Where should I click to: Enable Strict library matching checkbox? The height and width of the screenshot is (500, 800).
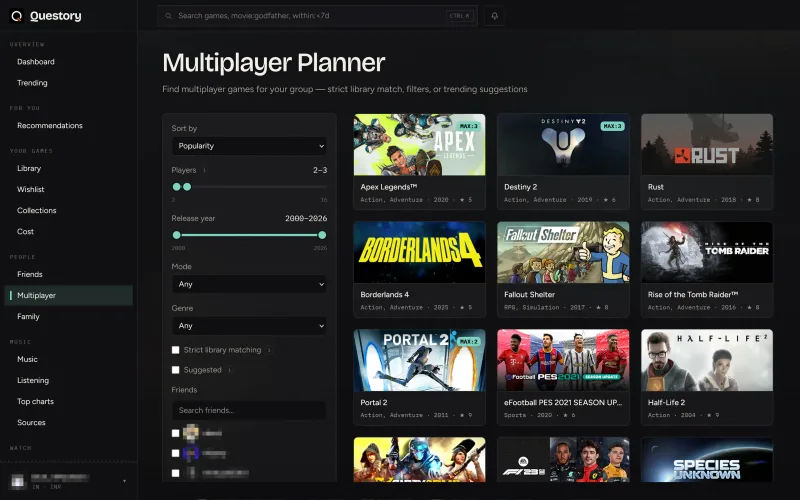pos(176,350)
